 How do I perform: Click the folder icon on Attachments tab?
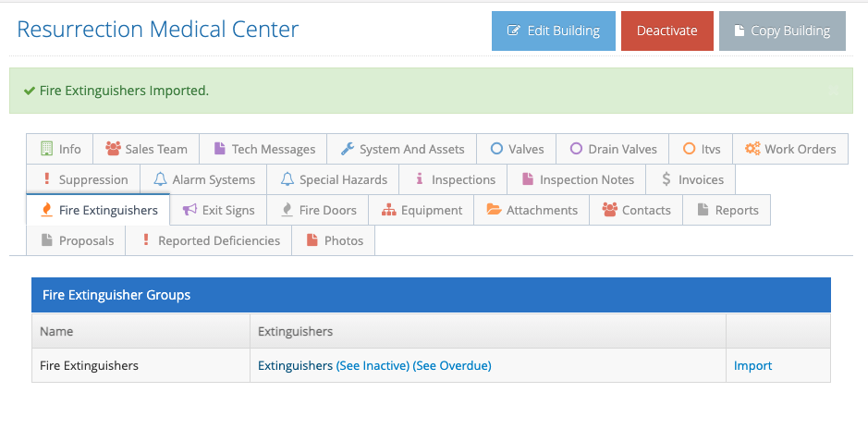point(494,209)
